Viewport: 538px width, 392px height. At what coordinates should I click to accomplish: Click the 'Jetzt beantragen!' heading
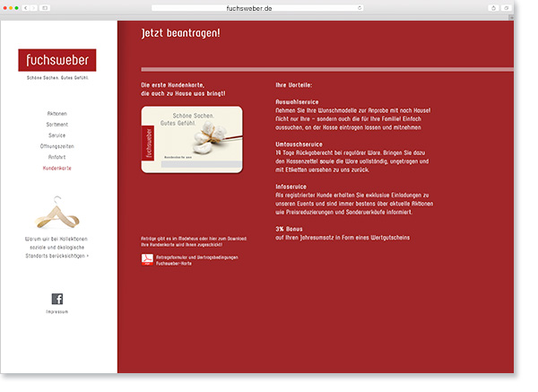click(181, 33)
